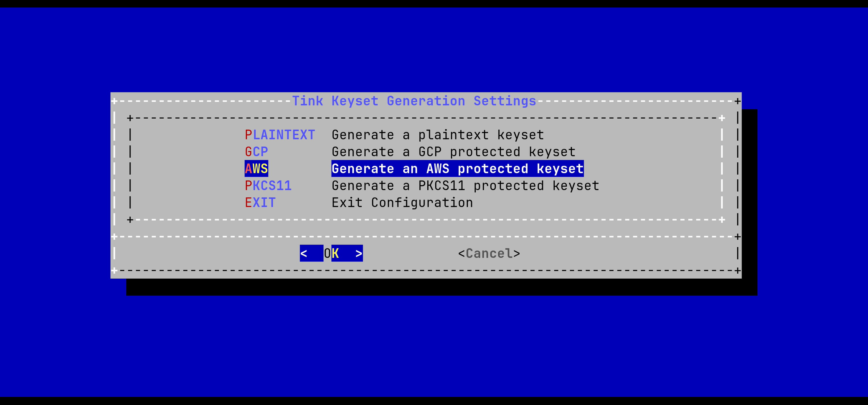The width and height of the screenshot is (868, 405).
Task: Select highlighted 'Generate an AWS protected keyset'
Action: coord(458,168)
